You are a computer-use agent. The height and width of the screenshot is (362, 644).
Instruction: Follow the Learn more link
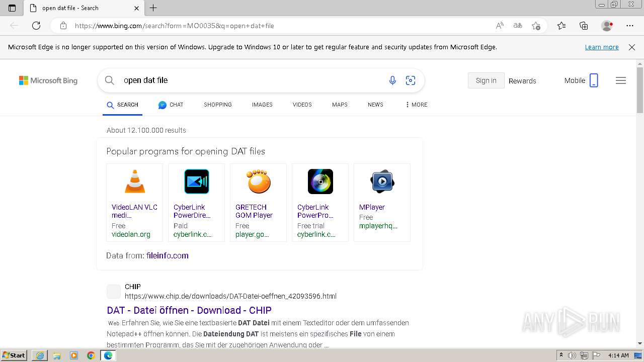point(602,47)
